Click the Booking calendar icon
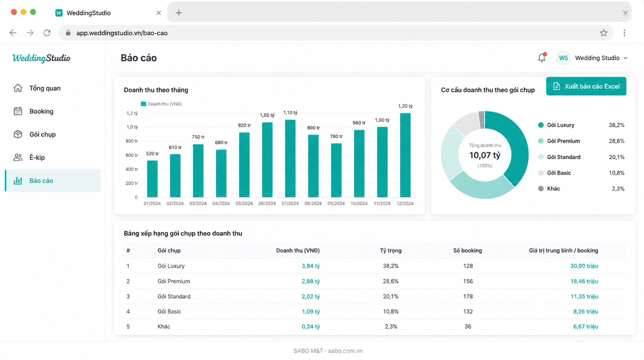 (18, 111)
